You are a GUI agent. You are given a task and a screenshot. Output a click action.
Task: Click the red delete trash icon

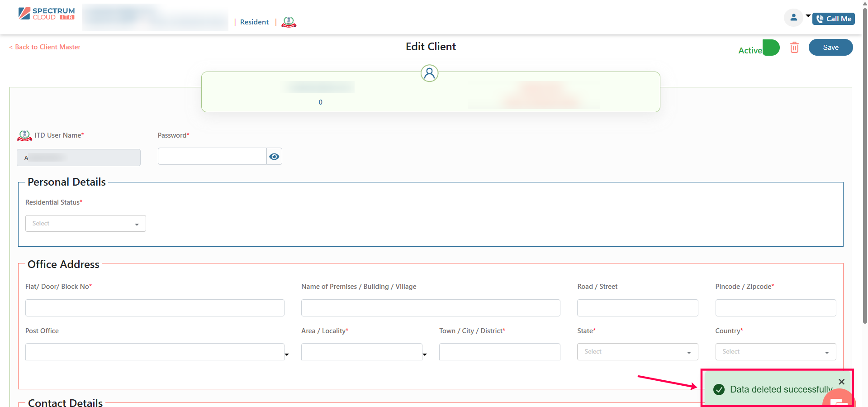pos(794,48)
